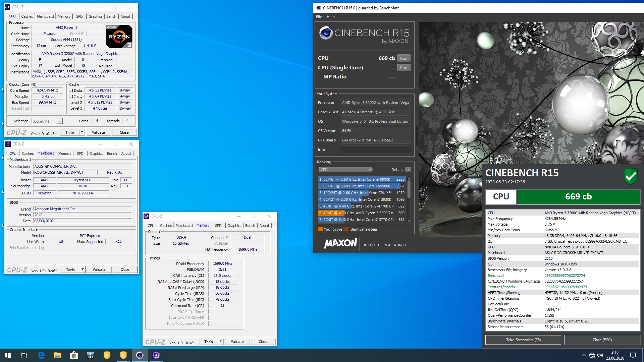Select ranking row 1 scoring 2220
The image size is (644, 362).
362,179
